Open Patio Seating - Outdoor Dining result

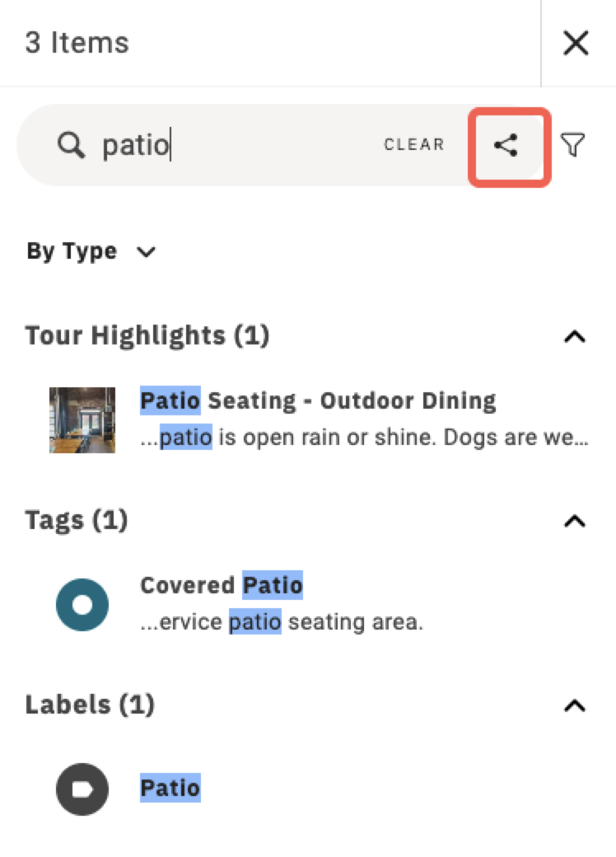coord(318,400)
